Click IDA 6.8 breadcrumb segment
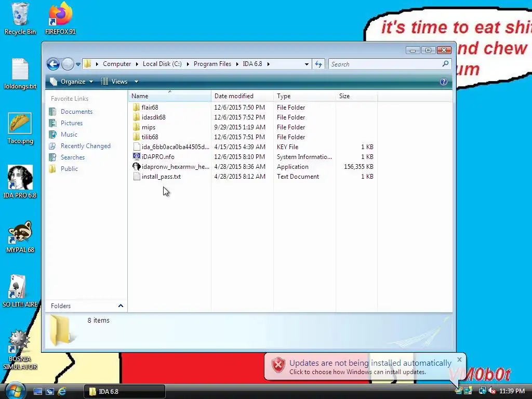This screenshot has width=532, height=399. pos(252,64)
